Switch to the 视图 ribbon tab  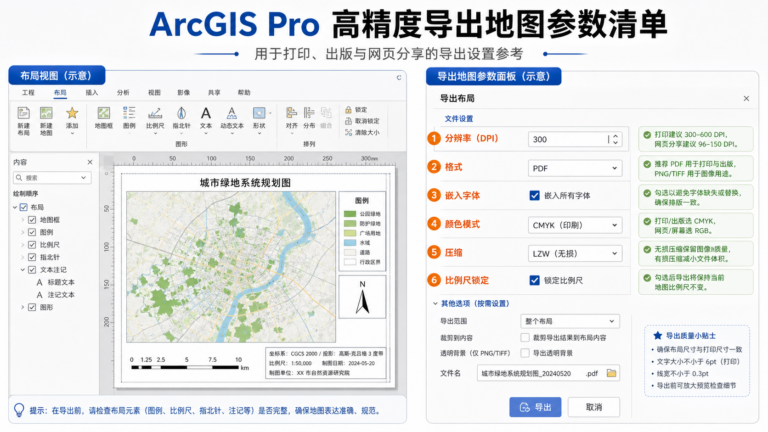154,93
